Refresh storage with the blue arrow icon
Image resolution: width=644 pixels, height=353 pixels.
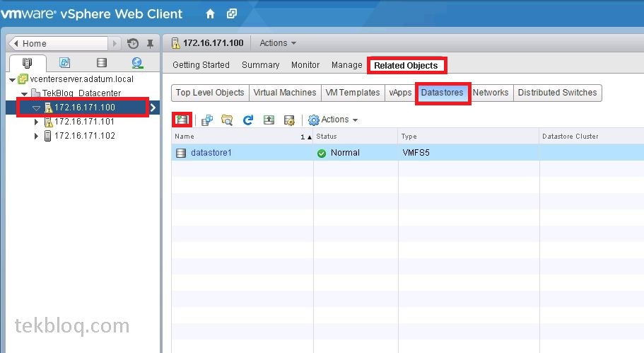coord(247,120)
